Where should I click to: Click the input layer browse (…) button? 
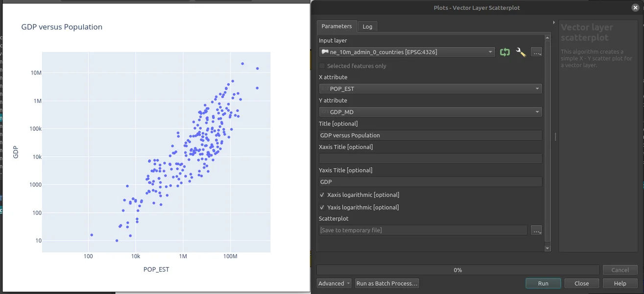tap(536, 52)
